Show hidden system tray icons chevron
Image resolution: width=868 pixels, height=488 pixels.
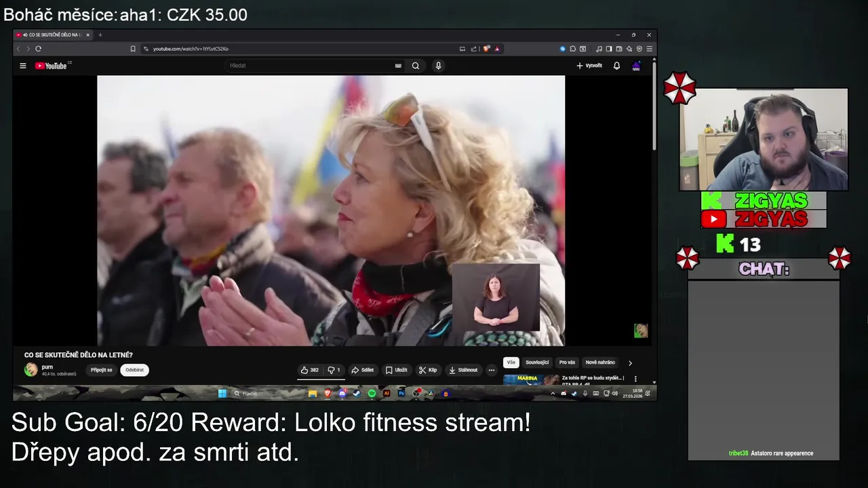pyautogui.click(x=553, y=393)
